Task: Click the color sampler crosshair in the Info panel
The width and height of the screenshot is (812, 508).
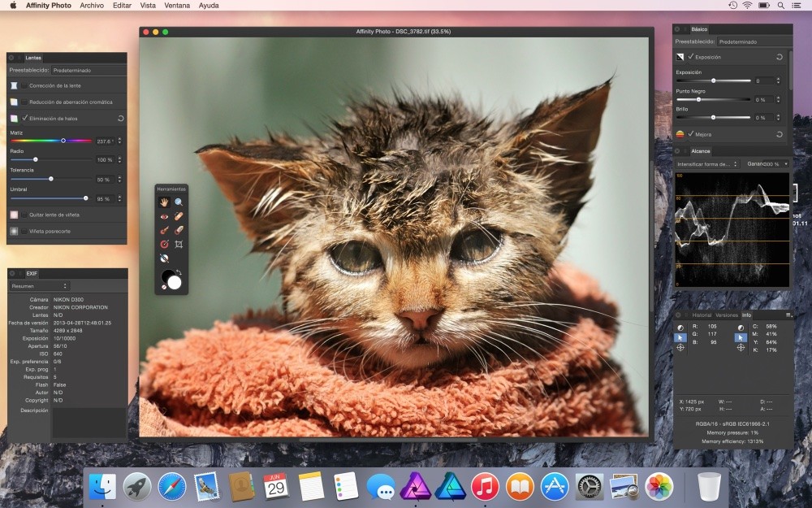Action: click(x=680, y=348)
